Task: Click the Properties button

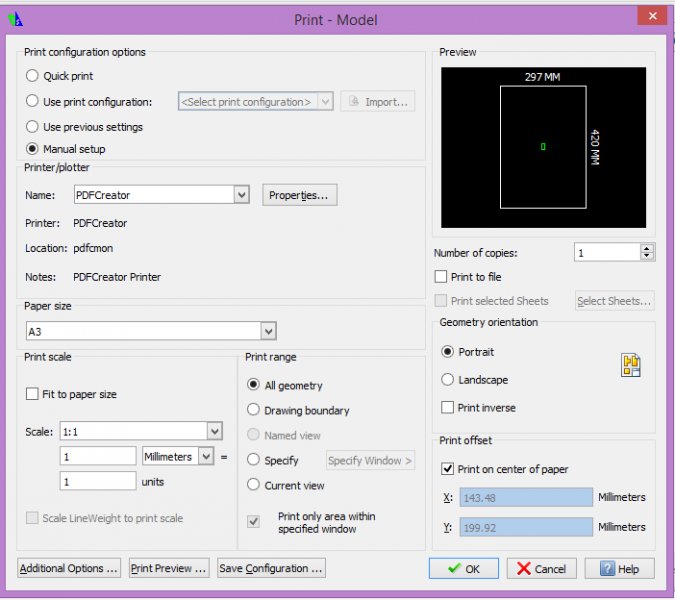Action: coord(299,196)
